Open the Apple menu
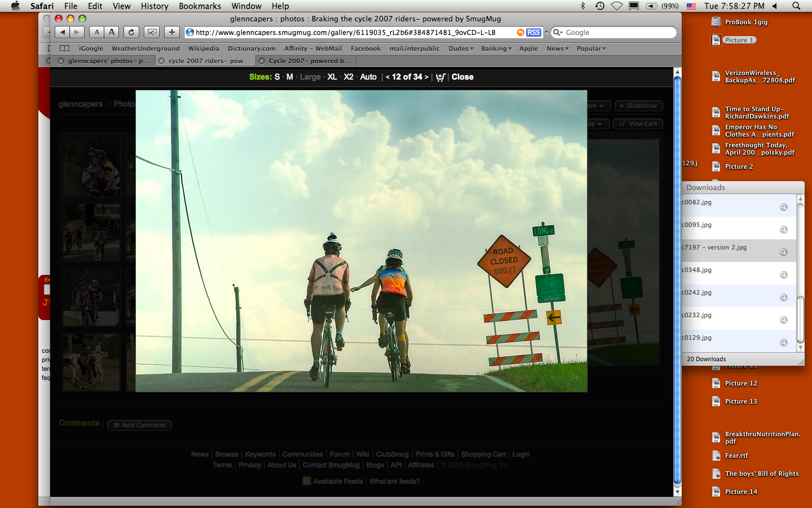This screenshot has width=812, height=508. point(15,6)
